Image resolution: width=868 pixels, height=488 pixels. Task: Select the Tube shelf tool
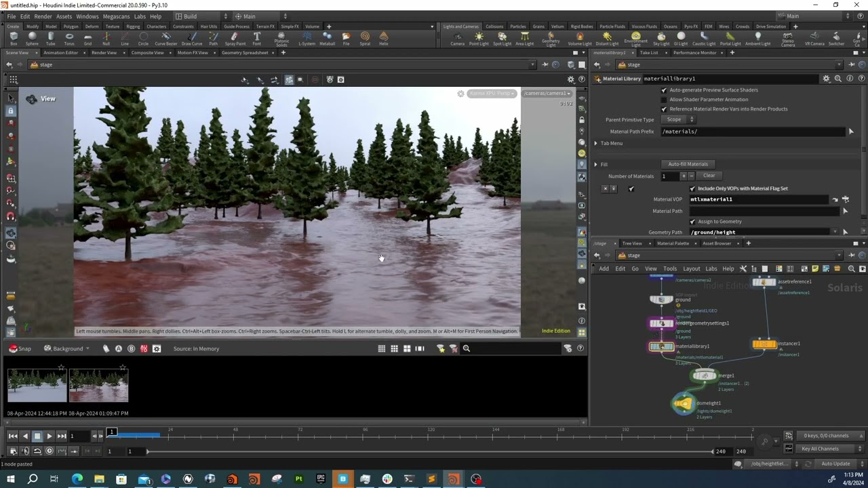tap(51, 39)
